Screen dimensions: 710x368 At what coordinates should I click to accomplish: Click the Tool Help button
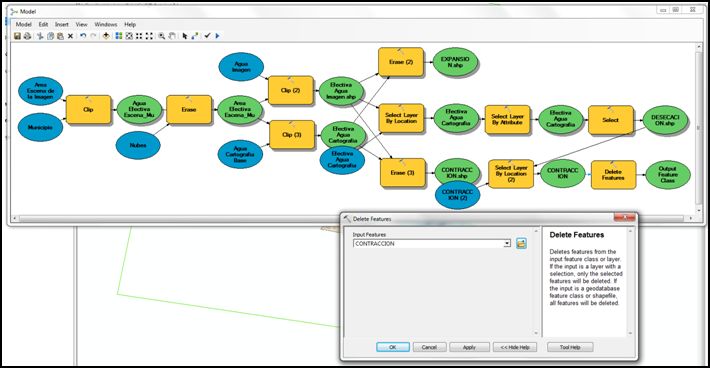coord(570,347)
